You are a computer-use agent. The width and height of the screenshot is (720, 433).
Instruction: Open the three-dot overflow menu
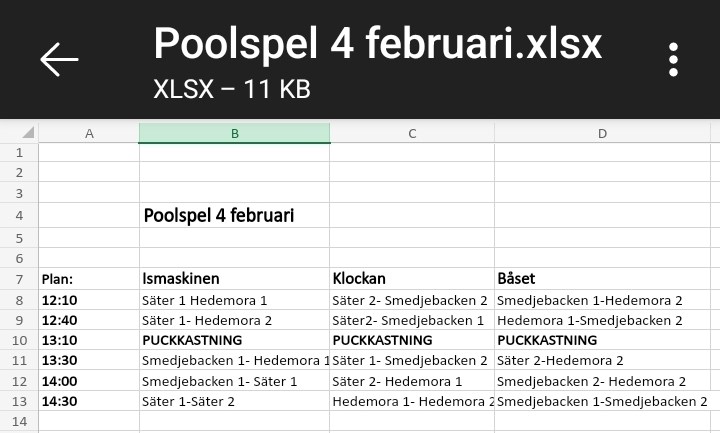673,59
